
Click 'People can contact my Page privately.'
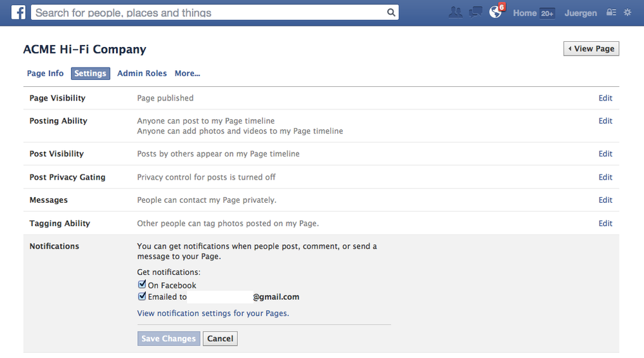click(206, 200)
